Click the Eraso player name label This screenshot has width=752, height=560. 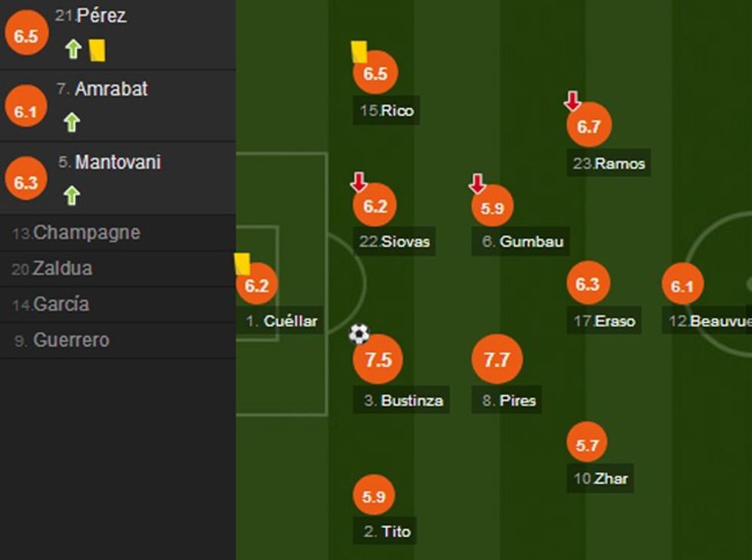615,321
